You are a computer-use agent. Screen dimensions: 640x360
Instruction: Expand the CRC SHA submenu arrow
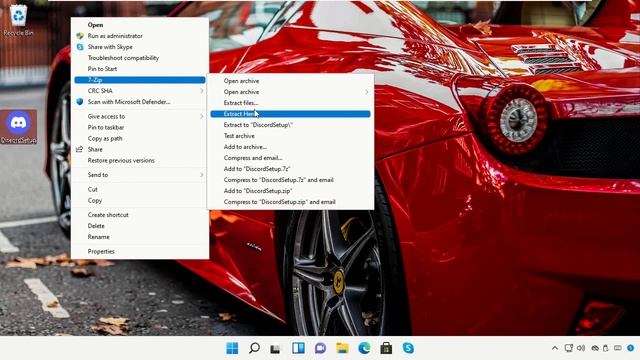tap(202, 91)
